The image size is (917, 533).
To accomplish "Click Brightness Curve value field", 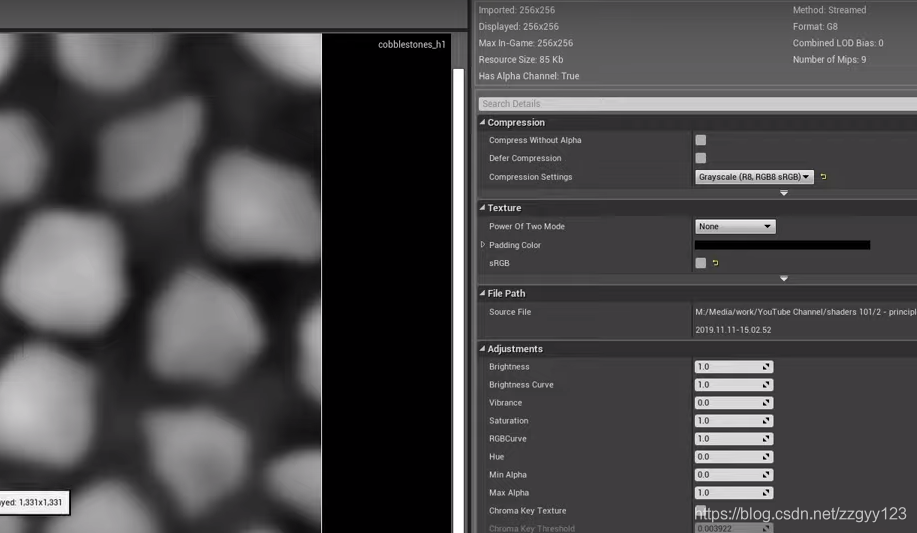I will coord(734,385).
